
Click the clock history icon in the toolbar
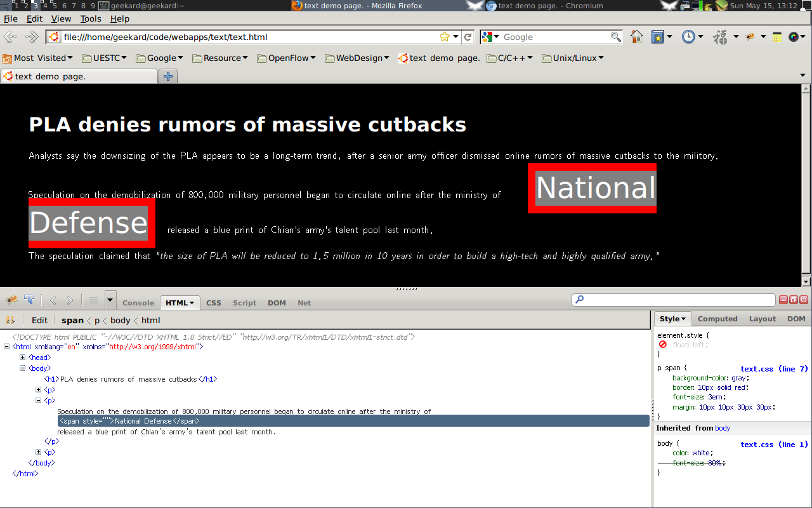(688, 37)
